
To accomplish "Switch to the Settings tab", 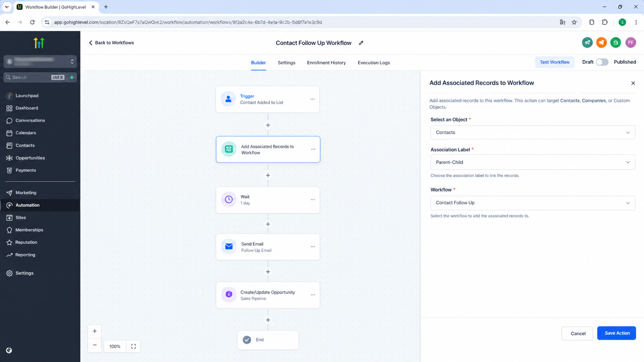I will pos(287,63).
